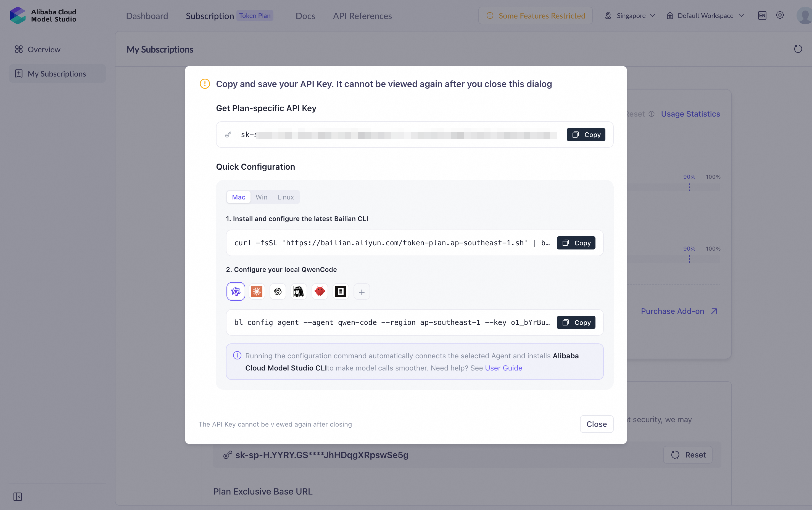Add another agent with the plus icon
This screenshot has width=812, height=510.
coord(362,292)
